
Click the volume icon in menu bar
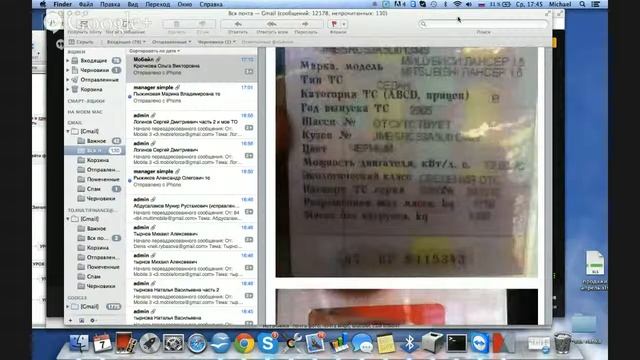point(469,4)
